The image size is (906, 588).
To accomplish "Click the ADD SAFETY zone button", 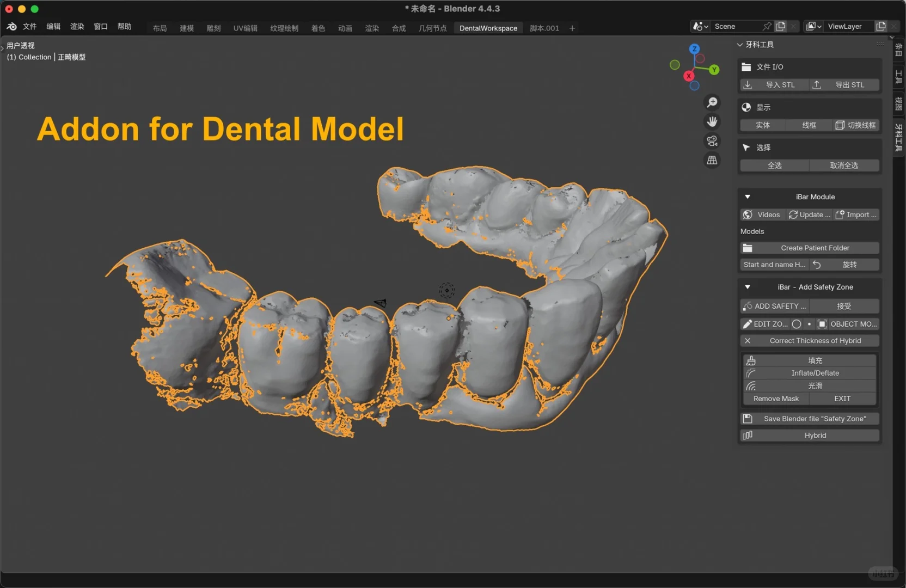I will (774, 307).
